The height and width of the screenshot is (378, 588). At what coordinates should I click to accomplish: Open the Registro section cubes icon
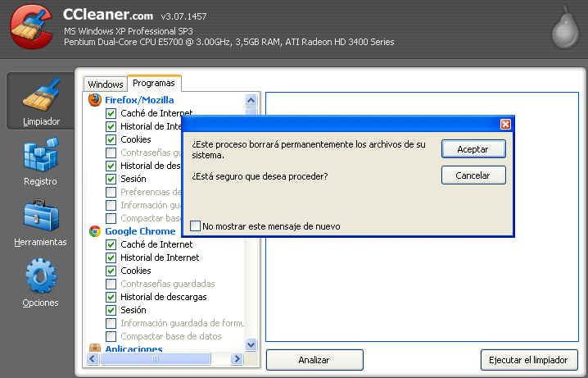click(x=41, y=154)
